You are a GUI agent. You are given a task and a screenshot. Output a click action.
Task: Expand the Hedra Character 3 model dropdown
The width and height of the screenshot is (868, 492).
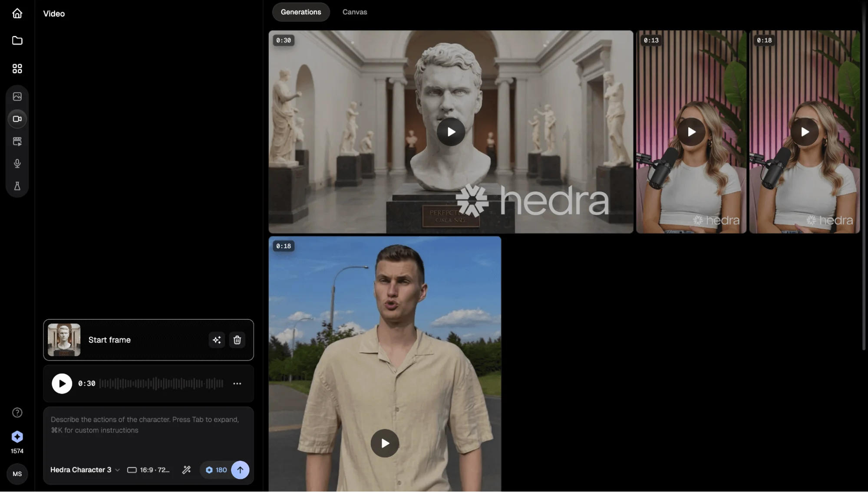tap(85, 470)
